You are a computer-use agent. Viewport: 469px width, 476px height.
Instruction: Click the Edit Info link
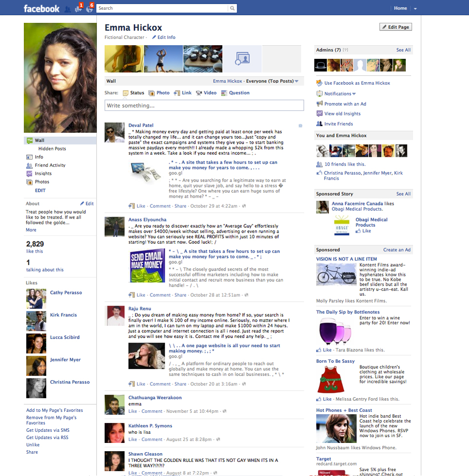click(167, 37)
